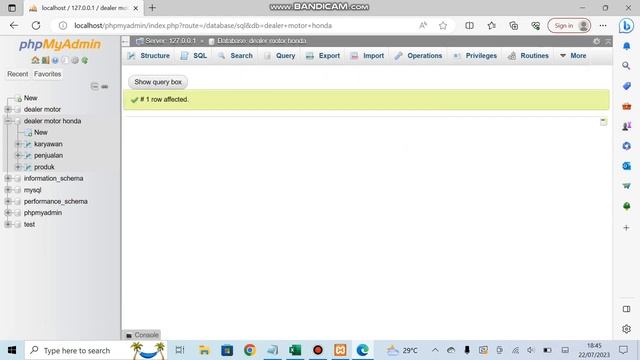Collapse all navigation tree items icon
This screenshot has width=640, height=360.
tap(95, 87)
